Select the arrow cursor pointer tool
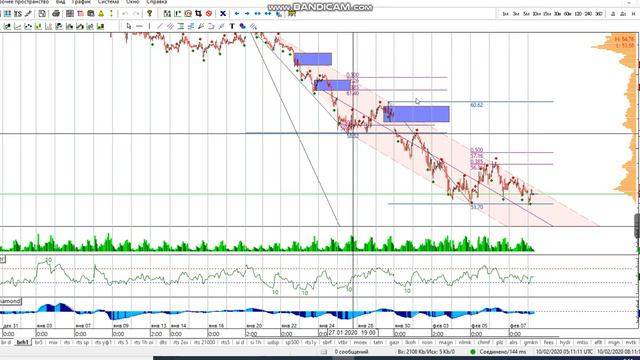The height and width of the screenshot is (360, 640). tap(129, 26)
